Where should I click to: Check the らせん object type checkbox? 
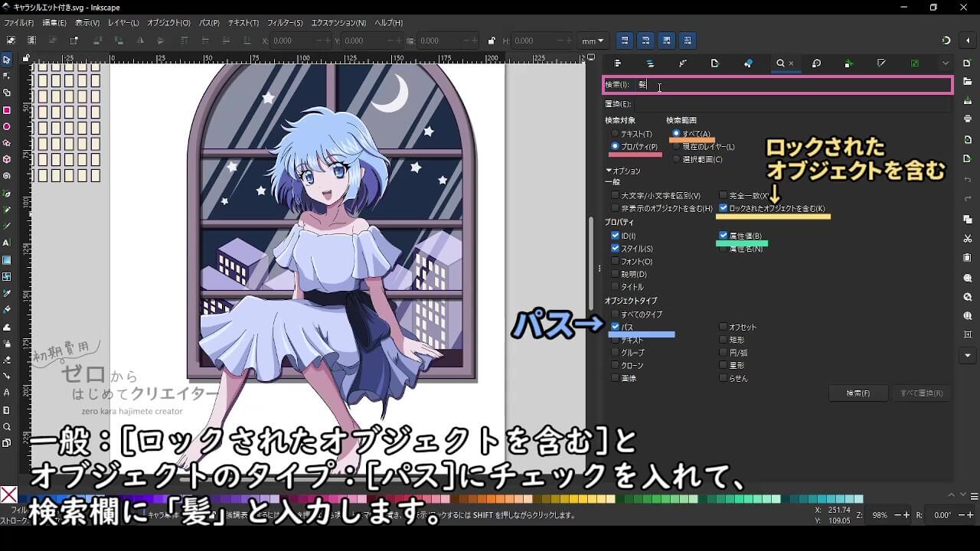pos(724,378)
